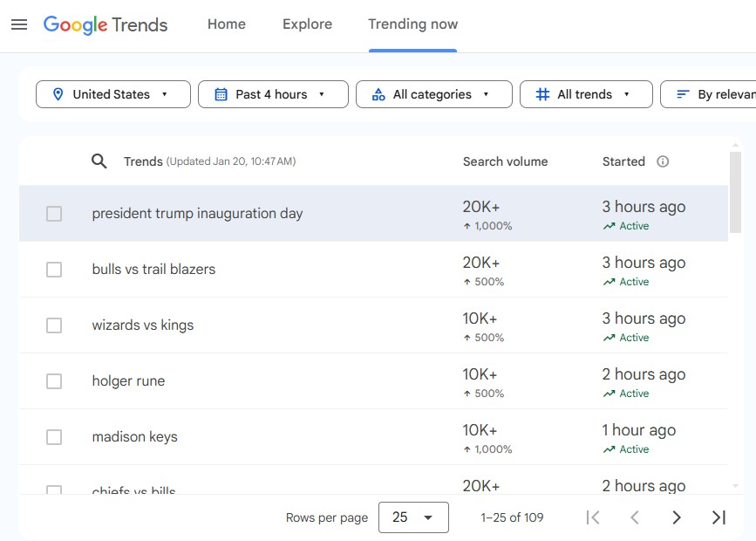This screenshot has height=541, width=756.
Task: Open the wizards vs kings trend
Action: (143, 325)
